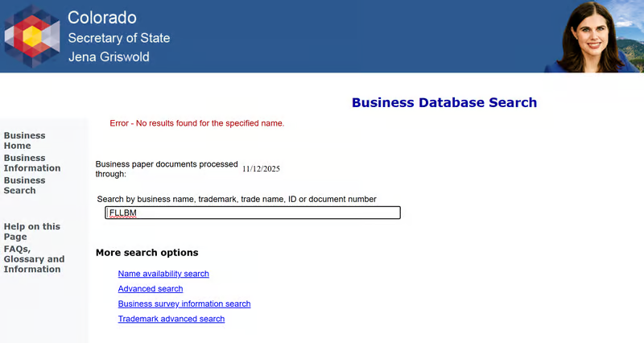644x343 pixels.
Task: Focus the business name search field
Action: click(253, 213)
